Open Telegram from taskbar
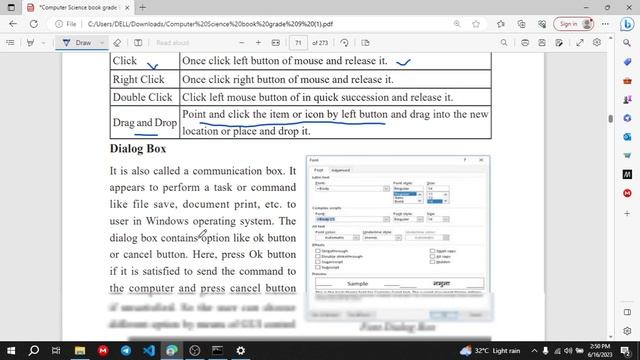This screenshot has width=640, height=360. [x=126, y=350]
